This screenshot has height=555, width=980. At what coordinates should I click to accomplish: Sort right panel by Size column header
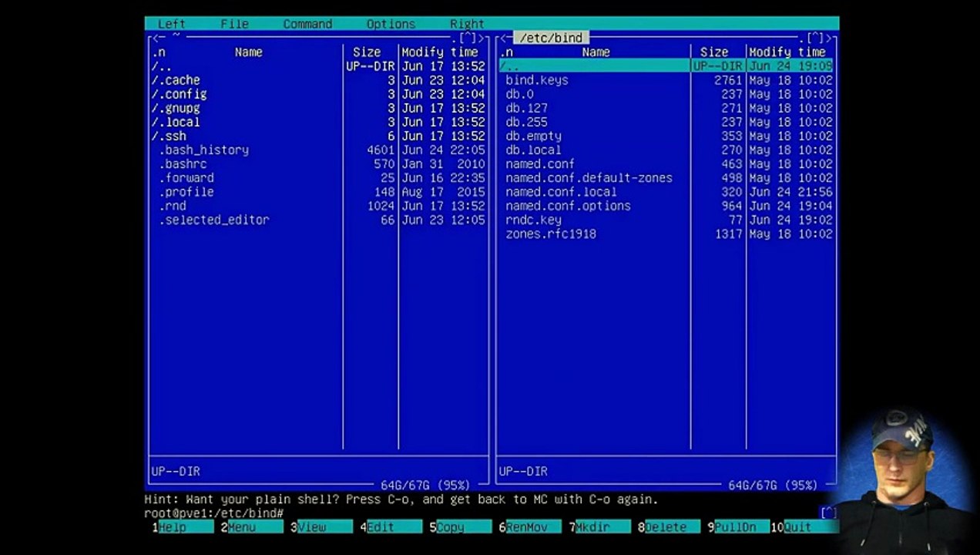tap(714, 52)
